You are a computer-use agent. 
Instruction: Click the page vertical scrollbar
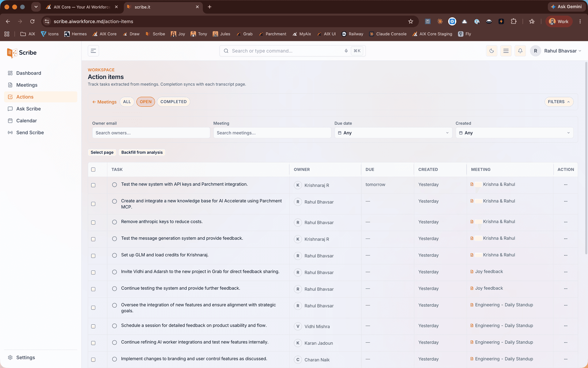tap(586, 158)
